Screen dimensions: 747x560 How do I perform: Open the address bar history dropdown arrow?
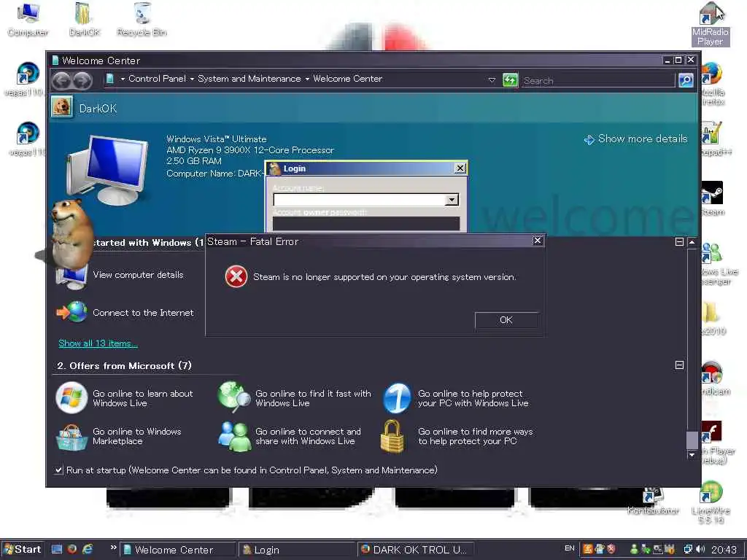pyautogui.click(x=492, y=80)
